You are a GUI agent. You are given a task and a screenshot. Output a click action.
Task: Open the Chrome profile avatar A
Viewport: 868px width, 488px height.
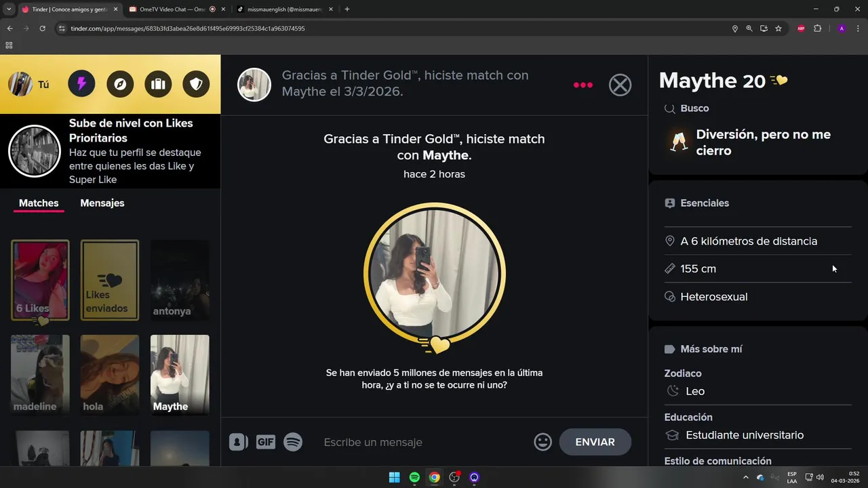pos(842,28)
